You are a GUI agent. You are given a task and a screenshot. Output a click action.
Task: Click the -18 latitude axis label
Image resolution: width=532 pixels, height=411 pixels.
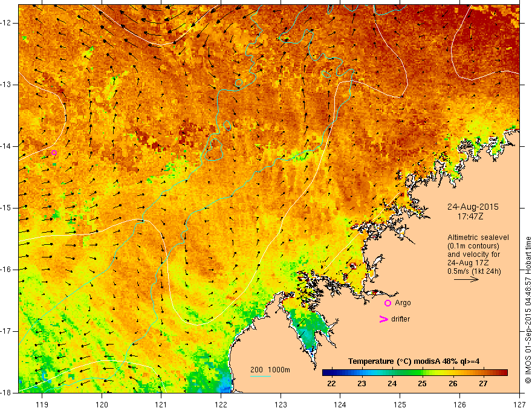[7, 393]
